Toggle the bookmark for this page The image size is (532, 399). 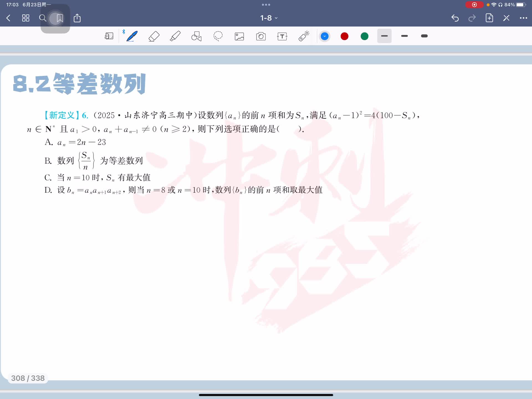(60, 18)
